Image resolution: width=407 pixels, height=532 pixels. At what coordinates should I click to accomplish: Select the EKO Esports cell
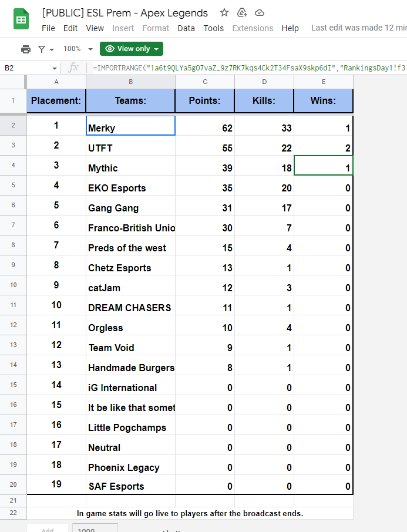pos(131,186)
